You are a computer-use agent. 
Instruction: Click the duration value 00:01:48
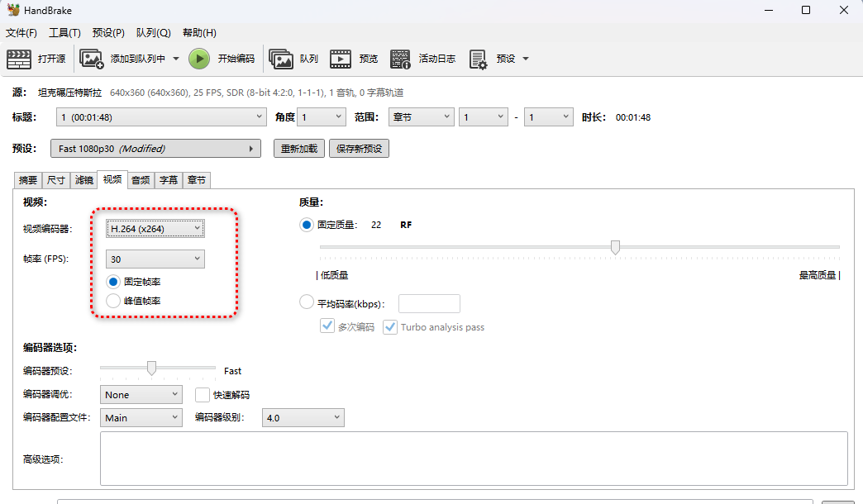pyautogui.click(x=633, y=117)
